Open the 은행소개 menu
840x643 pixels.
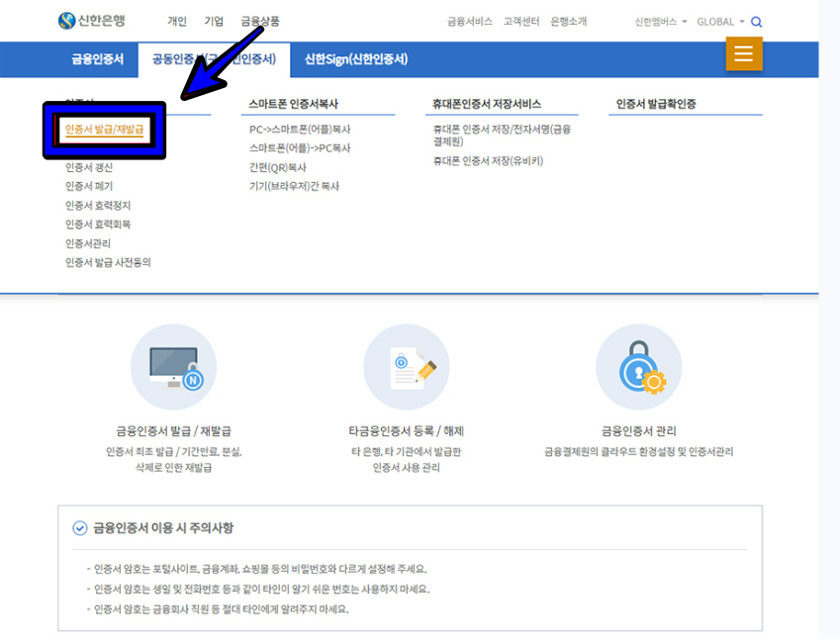click(569, 22)
